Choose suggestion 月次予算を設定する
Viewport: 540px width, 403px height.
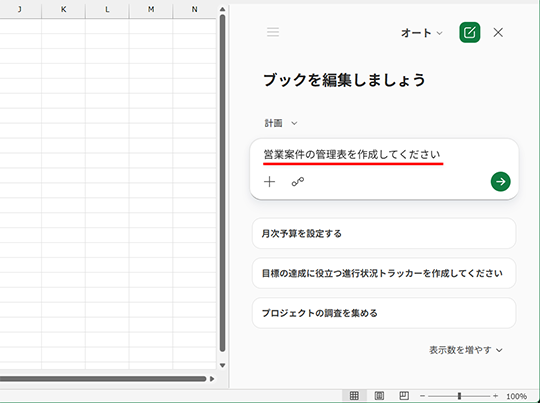pos(384,233)
